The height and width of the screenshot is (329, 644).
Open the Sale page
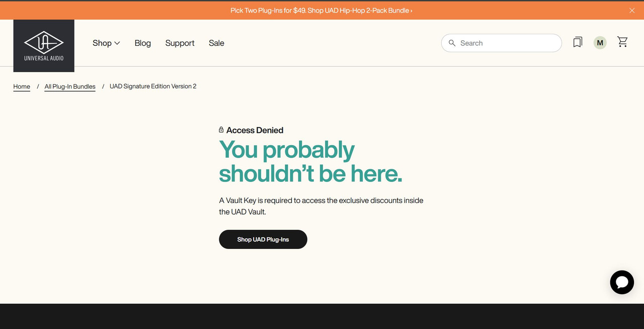click(x=216, y=43)
